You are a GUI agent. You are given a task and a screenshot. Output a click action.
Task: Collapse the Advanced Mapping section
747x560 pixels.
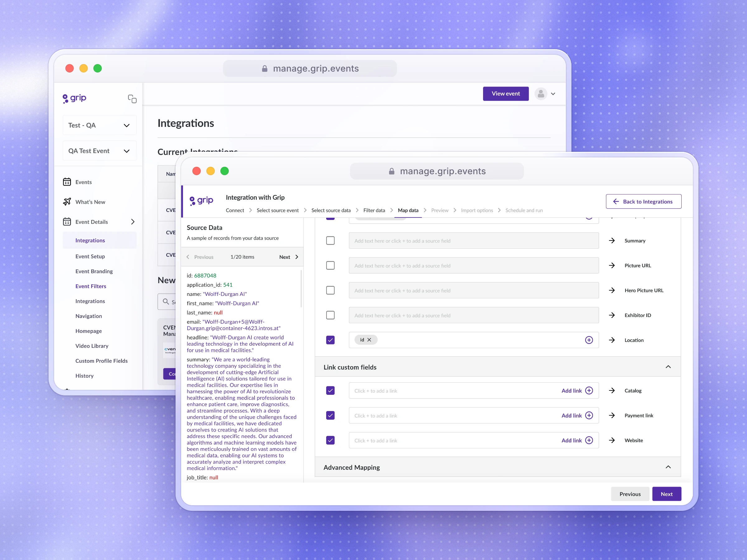point(668,467)
